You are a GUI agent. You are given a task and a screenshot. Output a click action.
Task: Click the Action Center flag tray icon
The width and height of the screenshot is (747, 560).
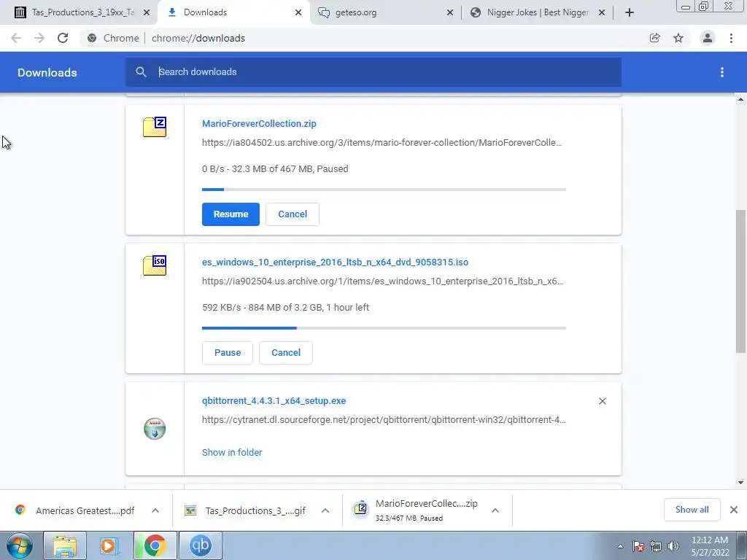[x=638, y=546]
